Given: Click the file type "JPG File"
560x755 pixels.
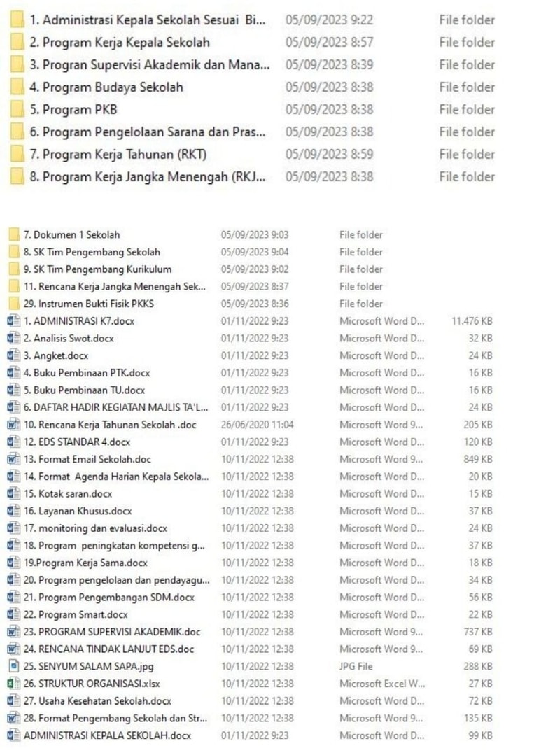Looking at the screenshot, I should tap(356, 666).
